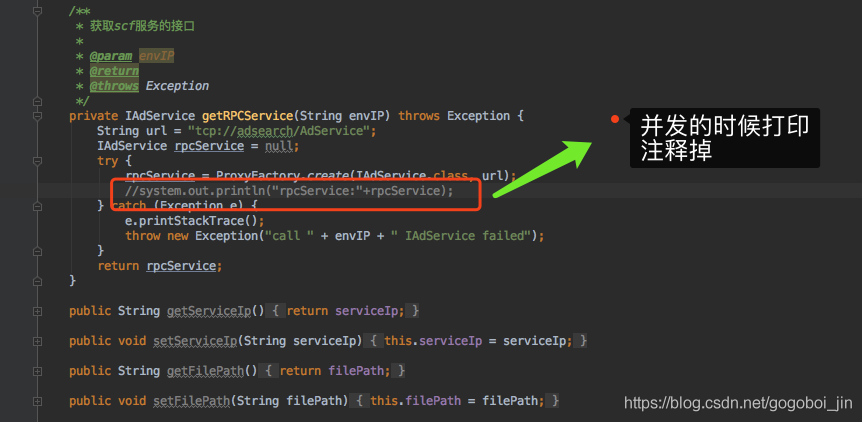Click rpcService in the IAdService declaration line

pyautogui.click(x=209, y=146)
